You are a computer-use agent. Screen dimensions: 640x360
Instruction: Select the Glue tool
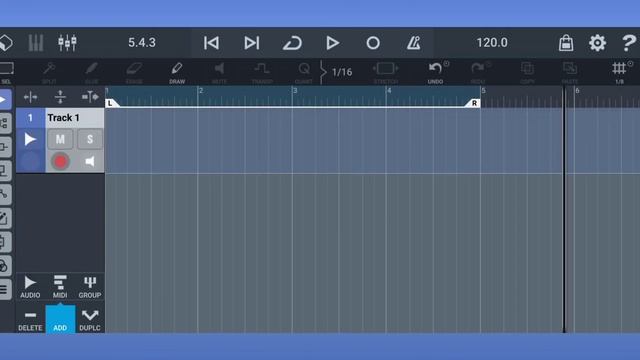pyautogui.click(x=92, y=72)
